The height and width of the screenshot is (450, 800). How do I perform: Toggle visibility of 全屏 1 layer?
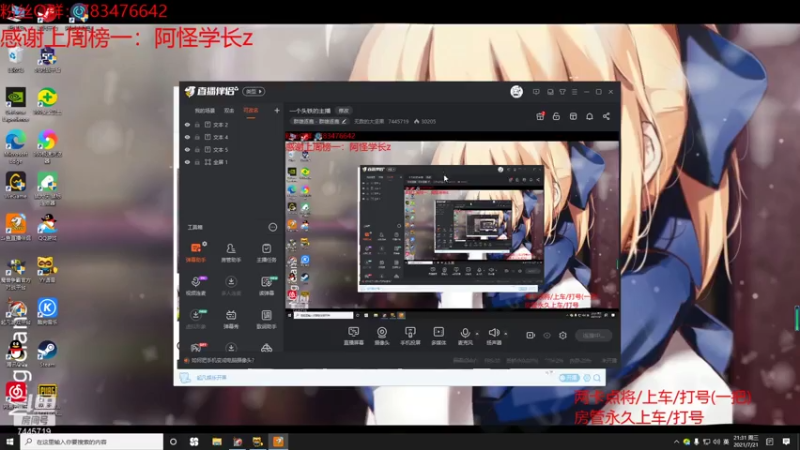[x=187, y=162]
